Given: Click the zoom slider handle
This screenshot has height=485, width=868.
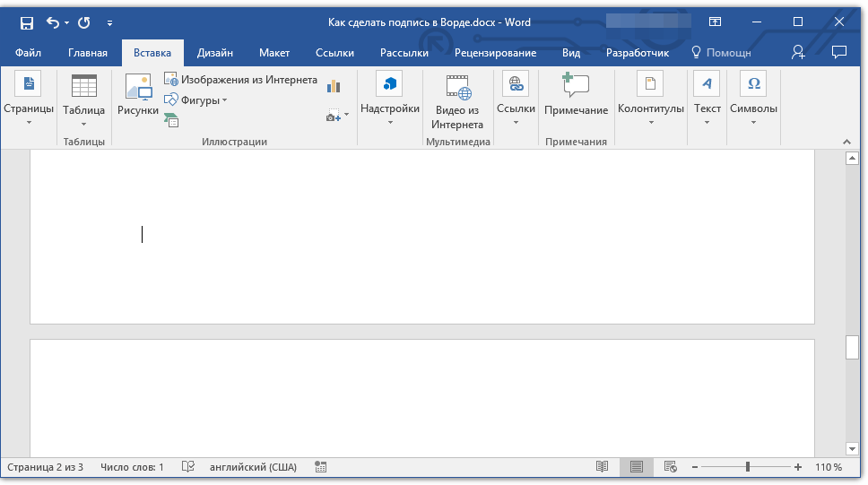Looking at the screenshot, I should (x=748, y=467).
